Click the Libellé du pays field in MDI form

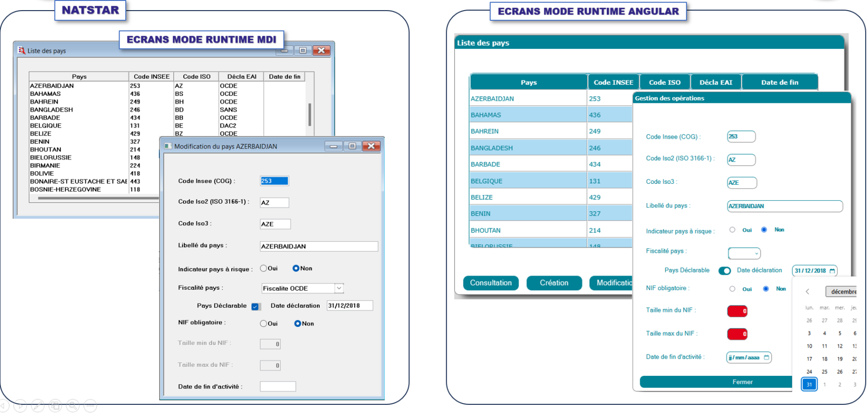(x=319, y=246)
